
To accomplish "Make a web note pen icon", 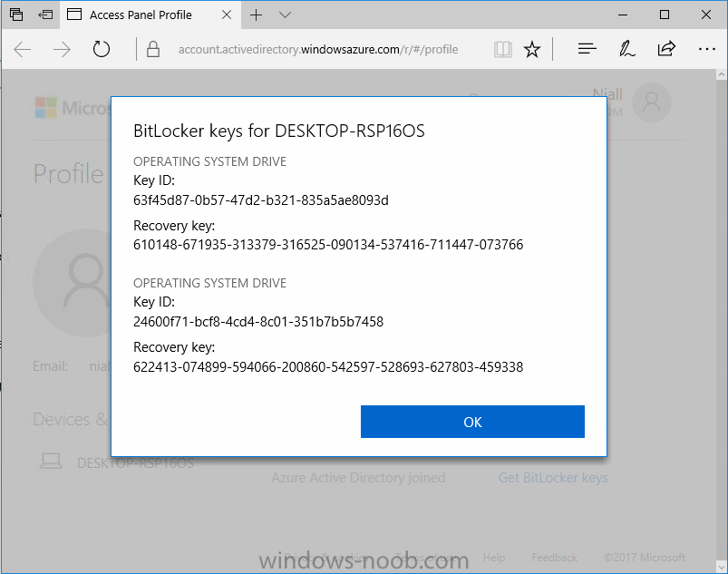I will pyautogui.click(x=626, y=49).
